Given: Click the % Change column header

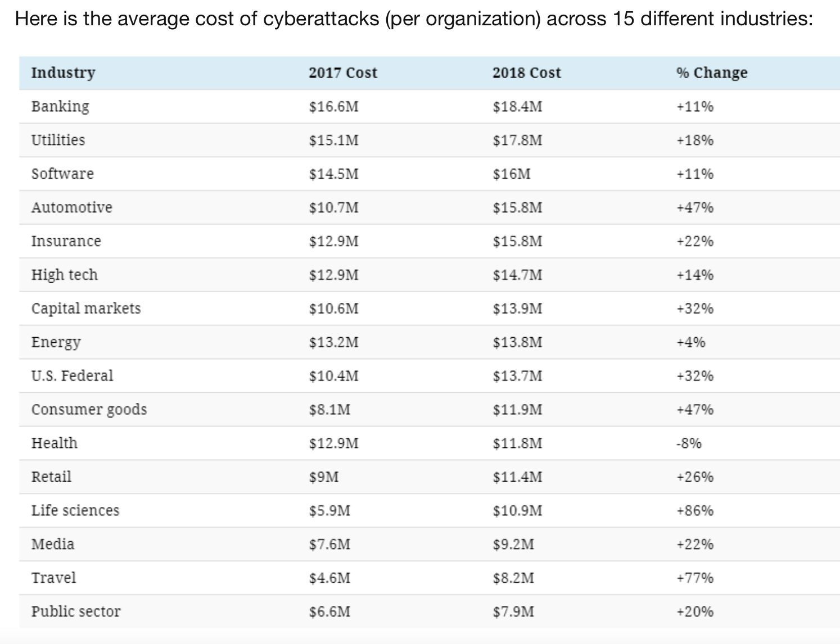Looking at the screenshot, I should [x=711, y=72].
